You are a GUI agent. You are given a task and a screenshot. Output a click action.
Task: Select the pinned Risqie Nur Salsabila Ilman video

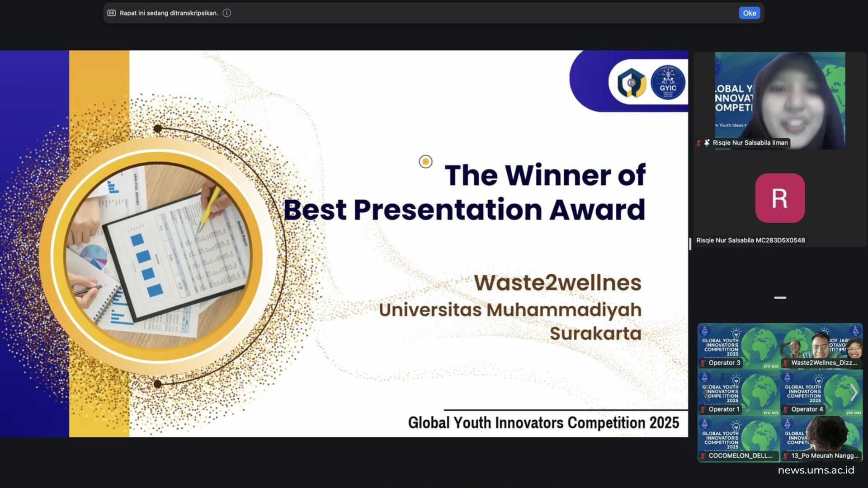click(x=780, y=100)
